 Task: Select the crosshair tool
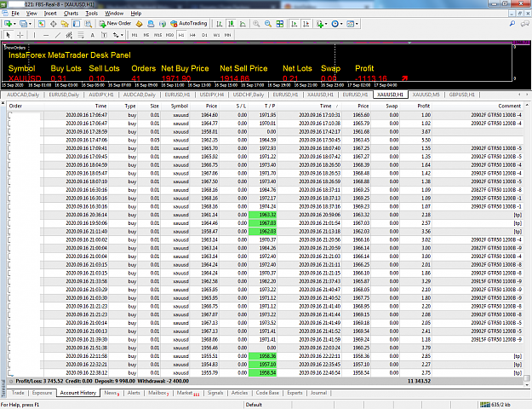[20, 35]
